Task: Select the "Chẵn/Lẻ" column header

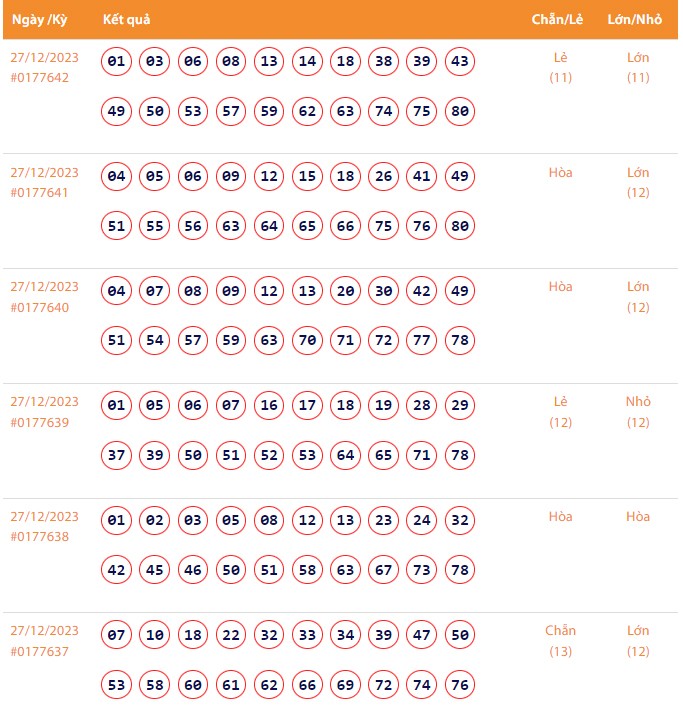Action: tap(559, 20)
